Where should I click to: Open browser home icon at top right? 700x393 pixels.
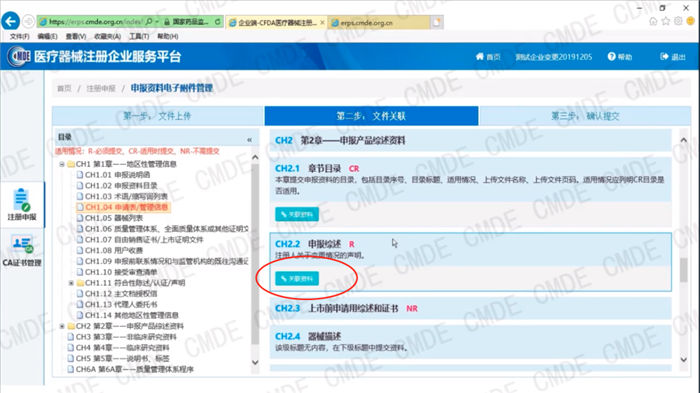[653, 21]
